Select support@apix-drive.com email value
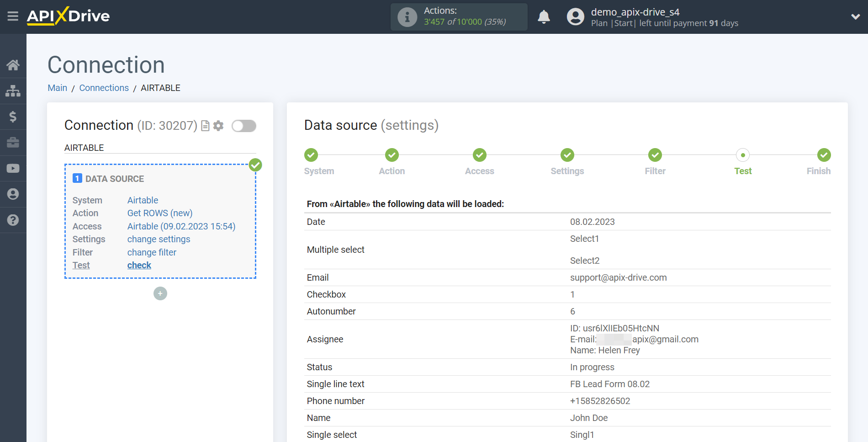This screenshot has height=442, width=868. click(619, 277)
